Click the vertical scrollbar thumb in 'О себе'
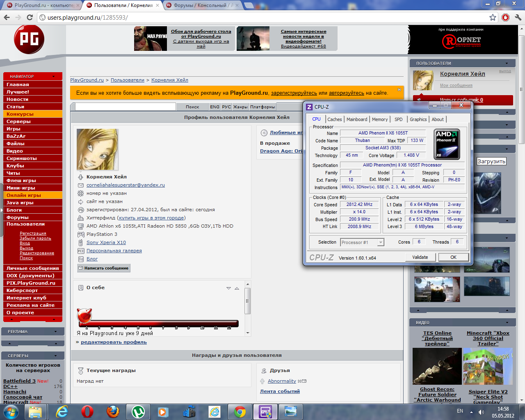525x420 pixels. [247, 301]
